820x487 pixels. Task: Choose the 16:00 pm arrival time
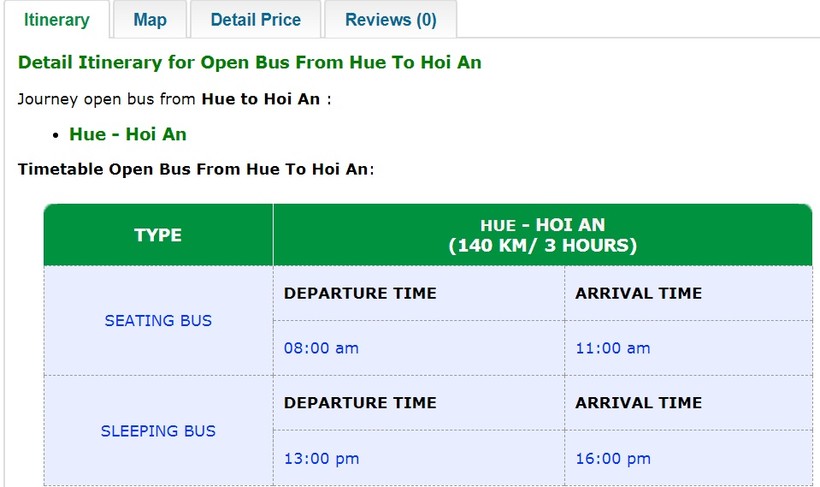pos(613,458)
